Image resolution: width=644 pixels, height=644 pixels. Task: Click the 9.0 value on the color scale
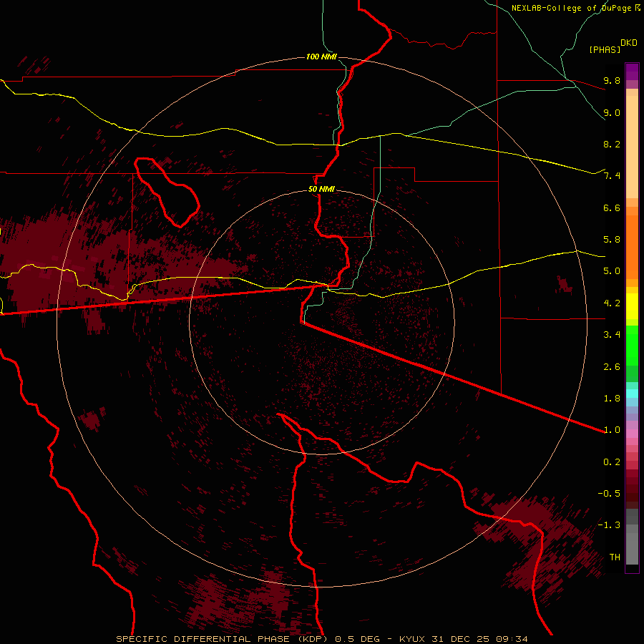pos(612,112)
